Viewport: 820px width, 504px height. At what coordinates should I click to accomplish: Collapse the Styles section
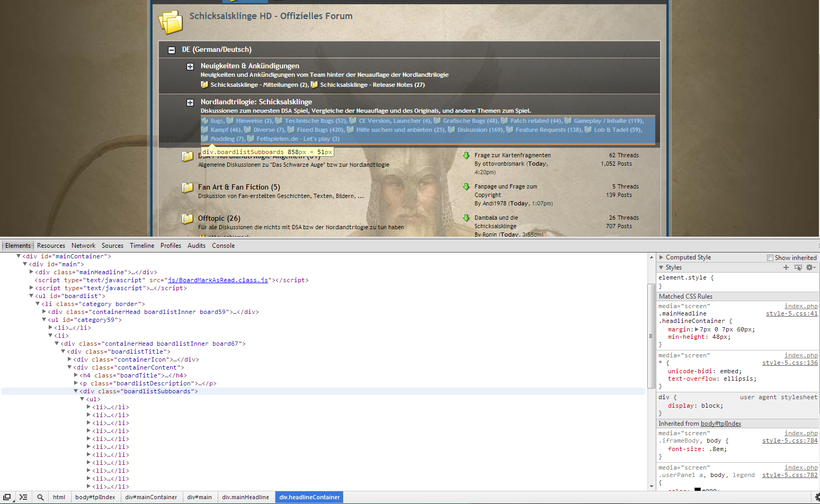(661, 267)
